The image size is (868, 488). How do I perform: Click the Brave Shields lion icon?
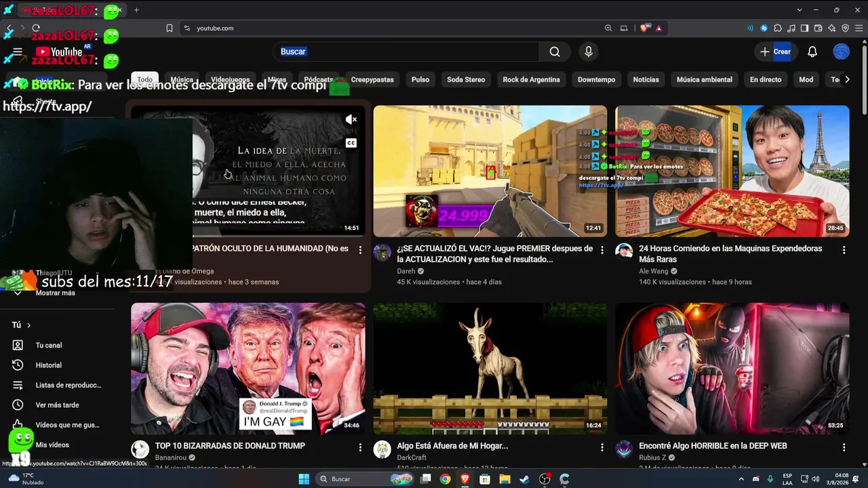click(644, 28)
